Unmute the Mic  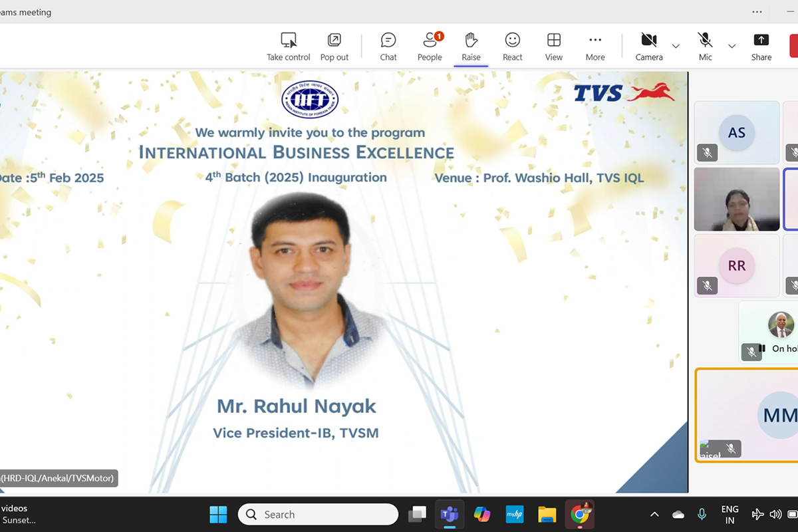(706, 47)
